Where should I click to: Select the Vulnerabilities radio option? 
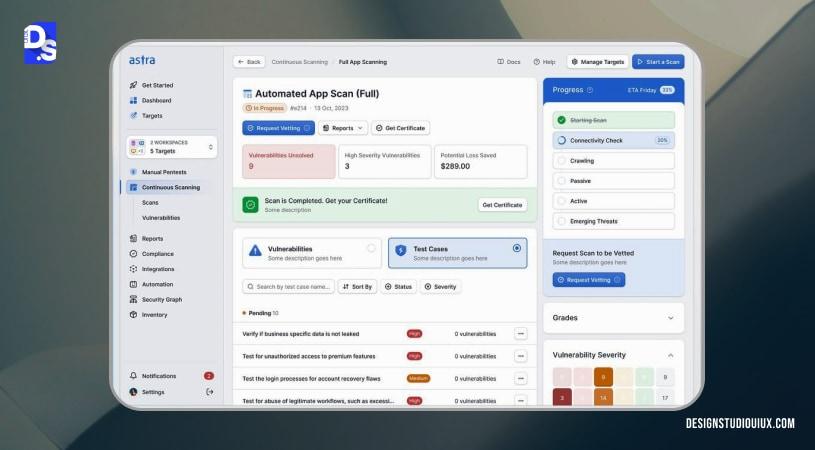(x=371, y=248)
